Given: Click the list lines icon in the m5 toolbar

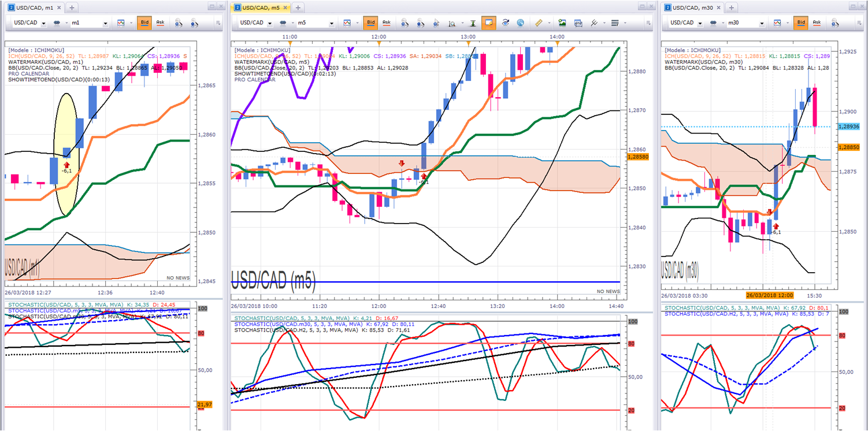Looking at the screenshot, I should click(614, 23).
